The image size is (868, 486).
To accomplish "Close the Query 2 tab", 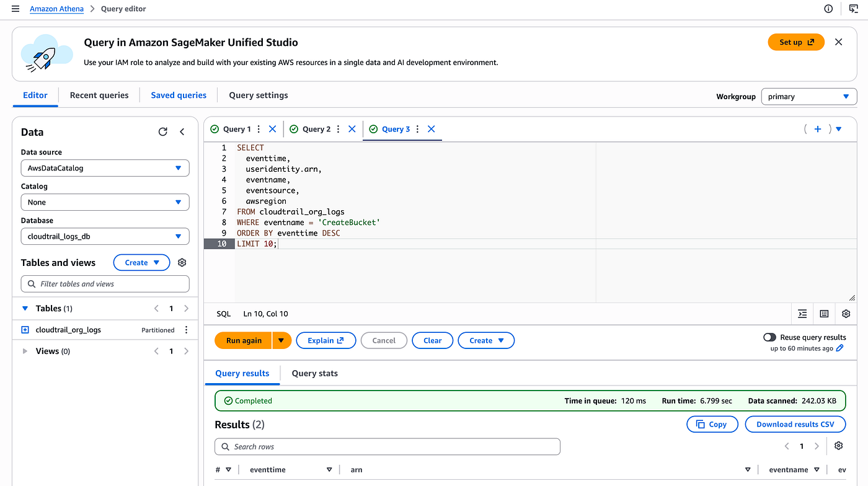I will (x=352, y=129).
